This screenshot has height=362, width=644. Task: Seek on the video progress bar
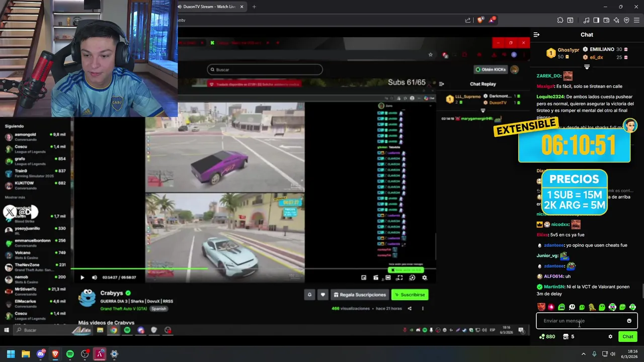[x=253, y=268]
